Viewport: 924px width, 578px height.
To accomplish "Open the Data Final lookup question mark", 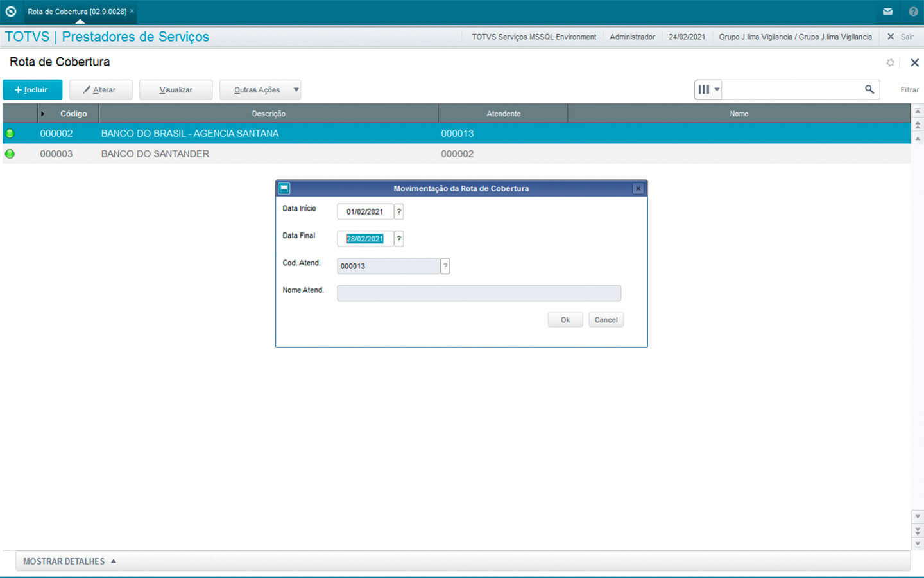I will 398,239.
